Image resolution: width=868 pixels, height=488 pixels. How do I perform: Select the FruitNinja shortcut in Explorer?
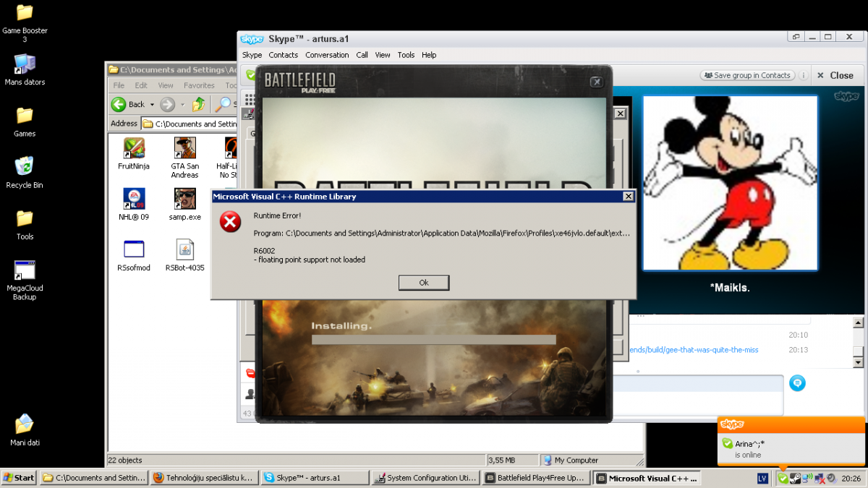pos(134,153)
